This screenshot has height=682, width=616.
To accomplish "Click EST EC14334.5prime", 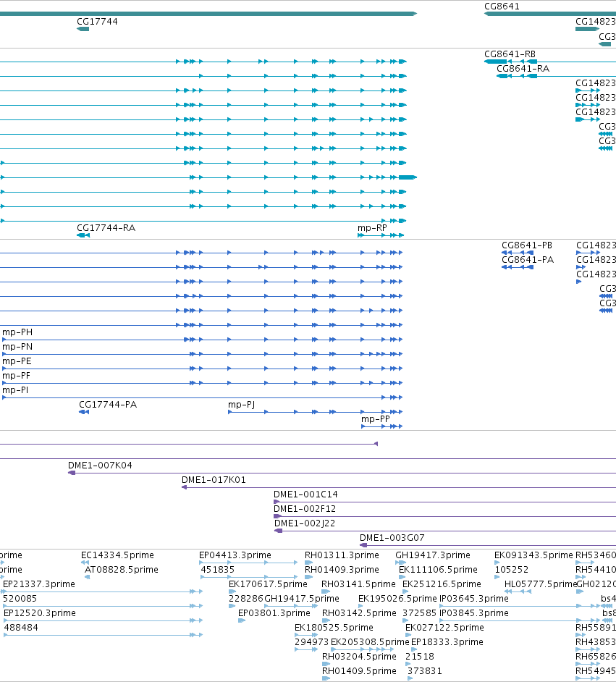I will [x=117, y=555].
